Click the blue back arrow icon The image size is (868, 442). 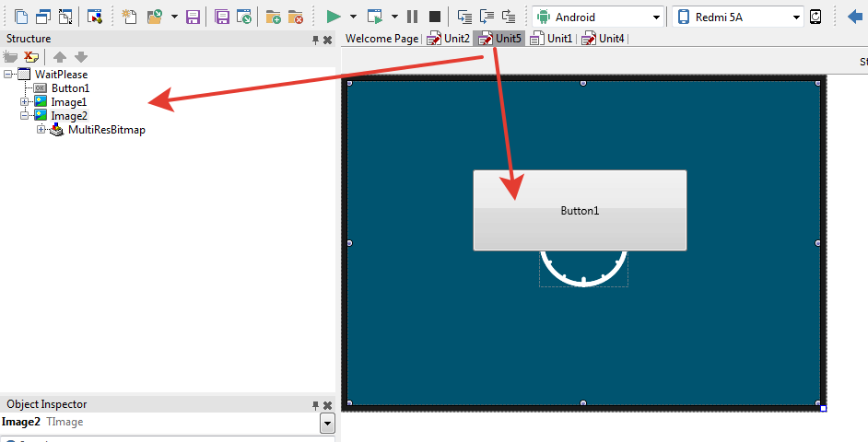(x=856, y=17)
